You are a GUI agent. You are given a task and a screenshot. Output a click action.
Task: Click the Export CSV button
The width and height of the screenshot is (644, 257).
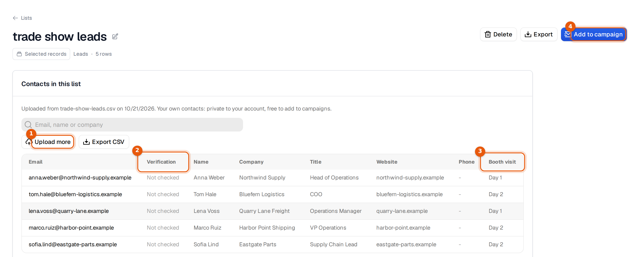click(x=104, y=142)
